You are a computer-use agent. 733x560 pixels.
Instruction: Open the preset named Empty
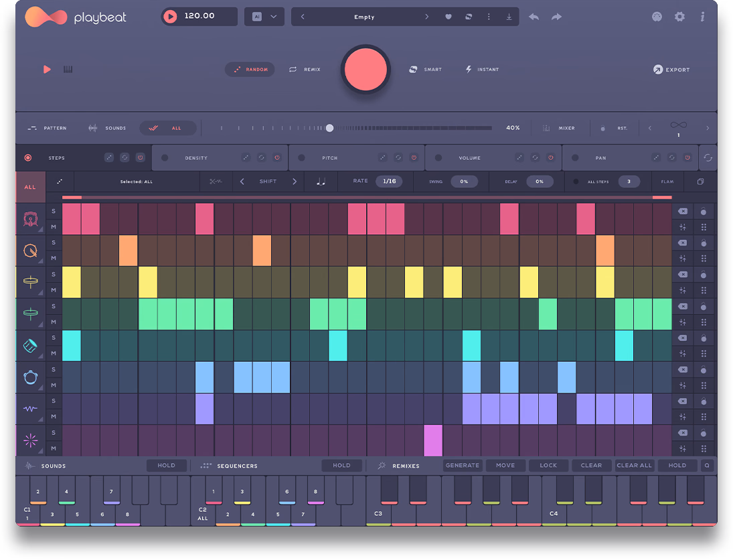coord(364,17)
